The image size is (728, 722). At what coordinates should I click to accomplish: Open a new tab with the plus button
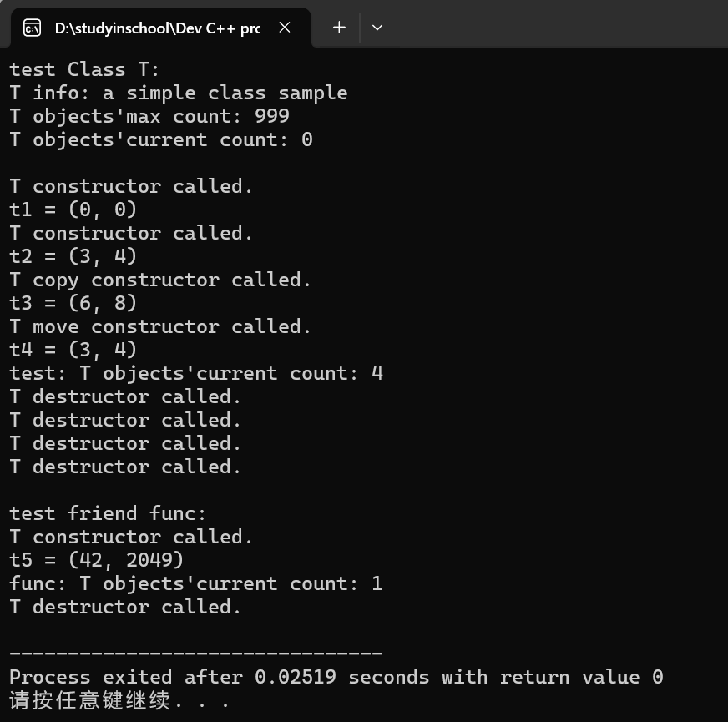click(x=339, y=28)
